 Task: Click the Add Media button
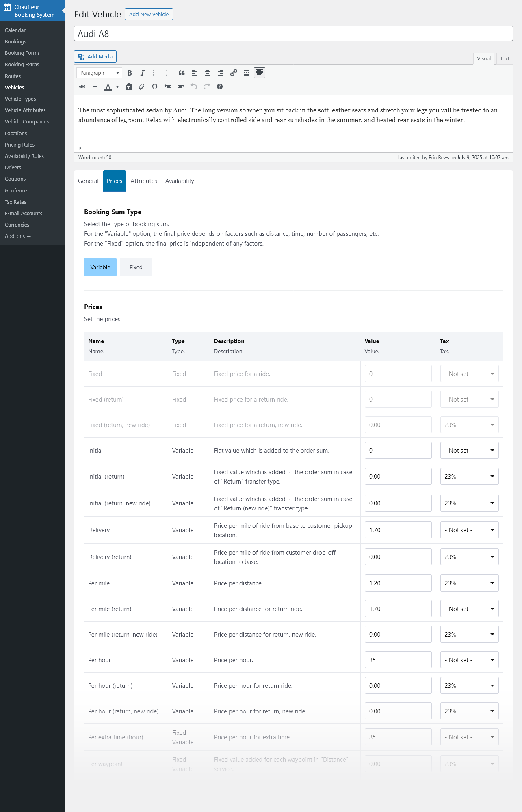(x=95, y=56)
